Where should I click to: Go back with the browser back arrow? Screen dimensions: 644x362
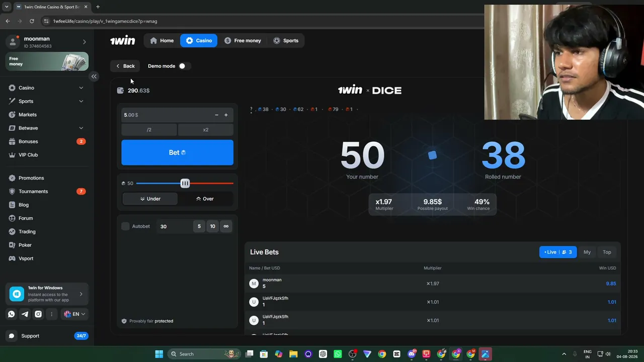pos(8,21)
